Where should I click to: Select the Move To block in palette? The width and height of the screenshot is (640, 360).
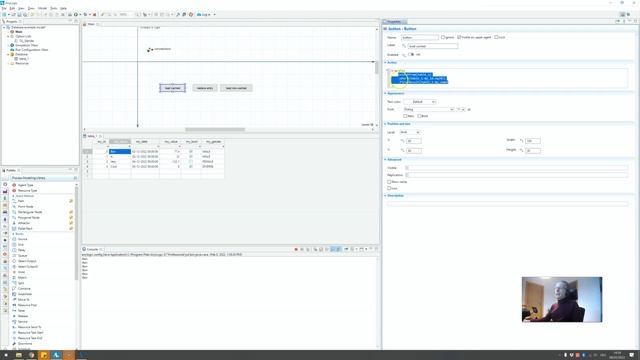24,300
